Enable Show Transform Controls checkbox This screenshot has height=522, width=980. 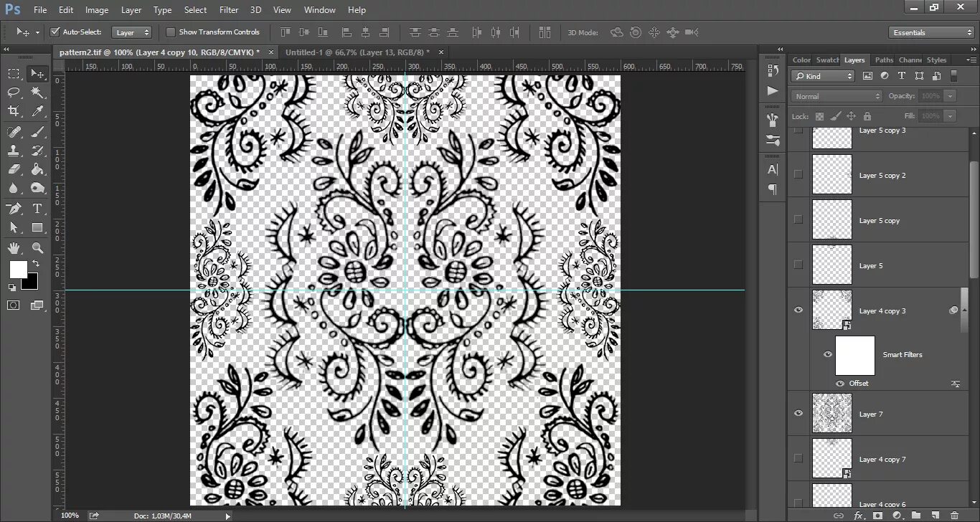click(170, 32)
